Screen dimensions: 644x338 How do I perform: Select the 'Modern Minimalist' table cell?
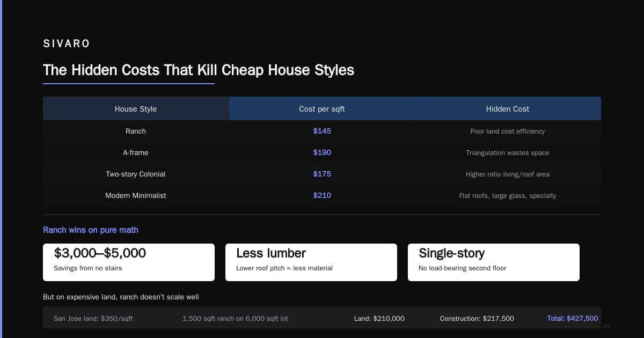[136, 195]
